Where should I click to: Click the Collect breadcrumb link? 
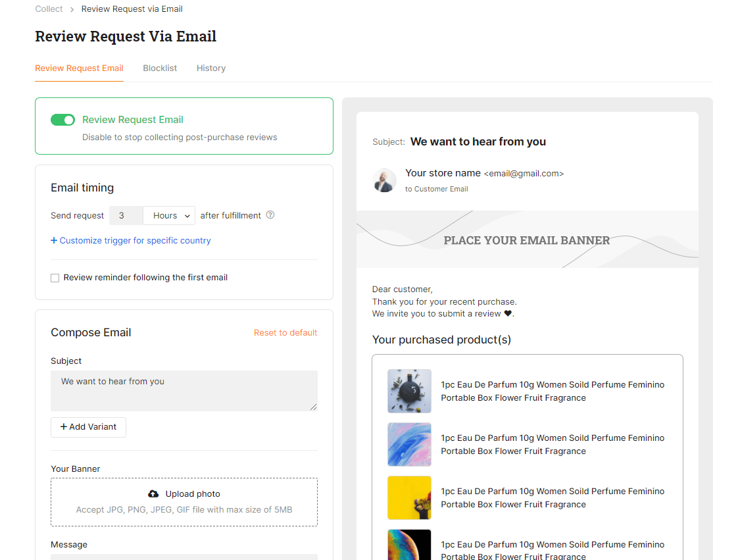49,9
